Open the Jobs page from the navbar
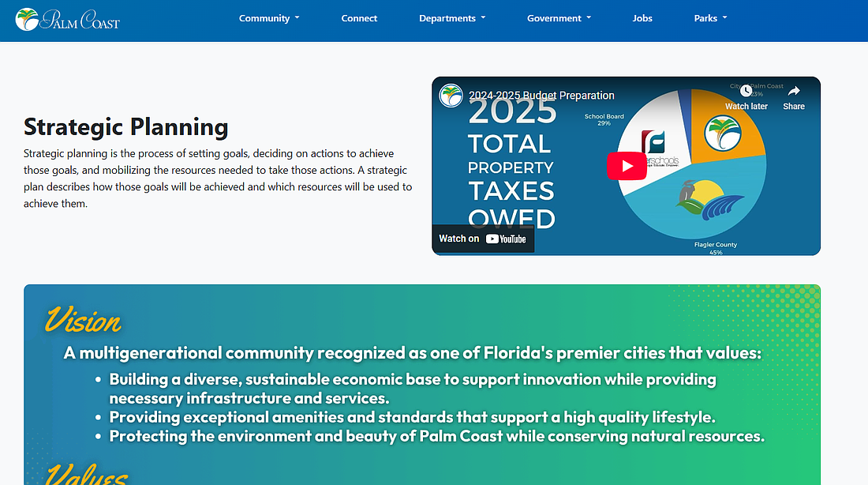The height and width of the screenshot is (485, 868). pyautogui.click(x=642, y=17)
